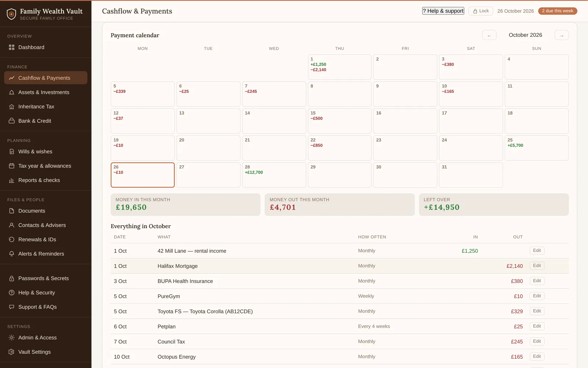Open Assets & Investments section
This screenshot has width=588, height=368.
click(x=46, y=92)
